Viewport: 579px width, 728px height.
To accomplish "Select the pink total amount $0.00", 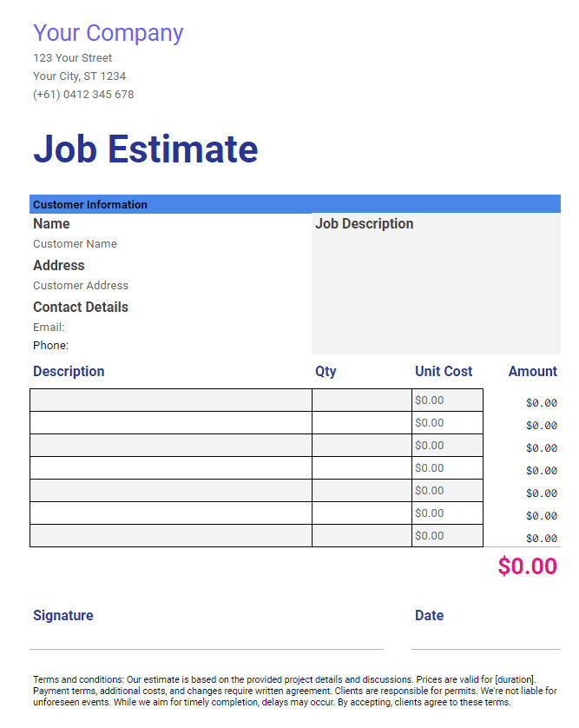I will click(x=527, y=566).
